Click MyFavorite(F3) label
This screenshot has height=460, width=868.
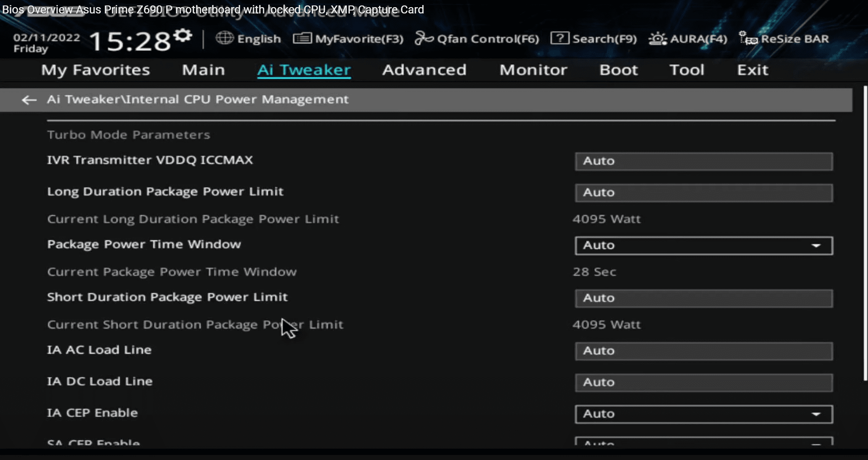coord(359,39)
